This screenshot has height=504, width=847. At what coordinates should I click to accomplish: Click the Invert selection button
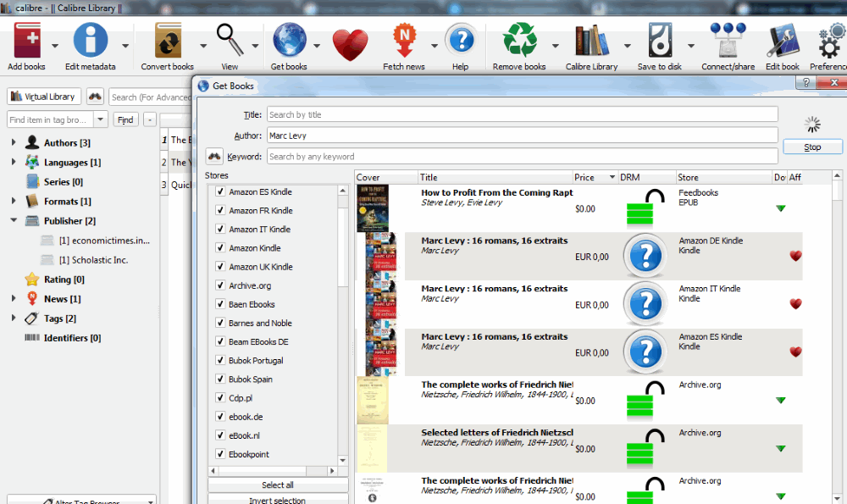coord(278,500)
